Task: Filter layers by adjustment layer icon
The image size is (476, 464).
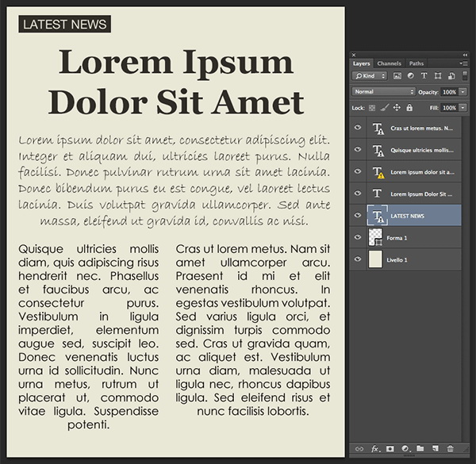Action: [x=410, y=76]
